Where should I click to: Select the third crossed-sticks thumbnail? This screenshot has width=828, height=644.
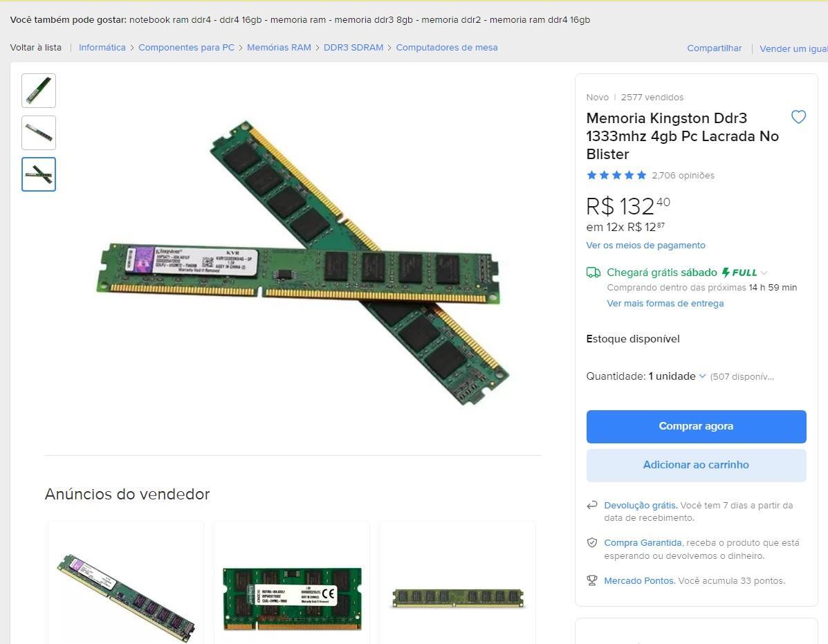39,174
